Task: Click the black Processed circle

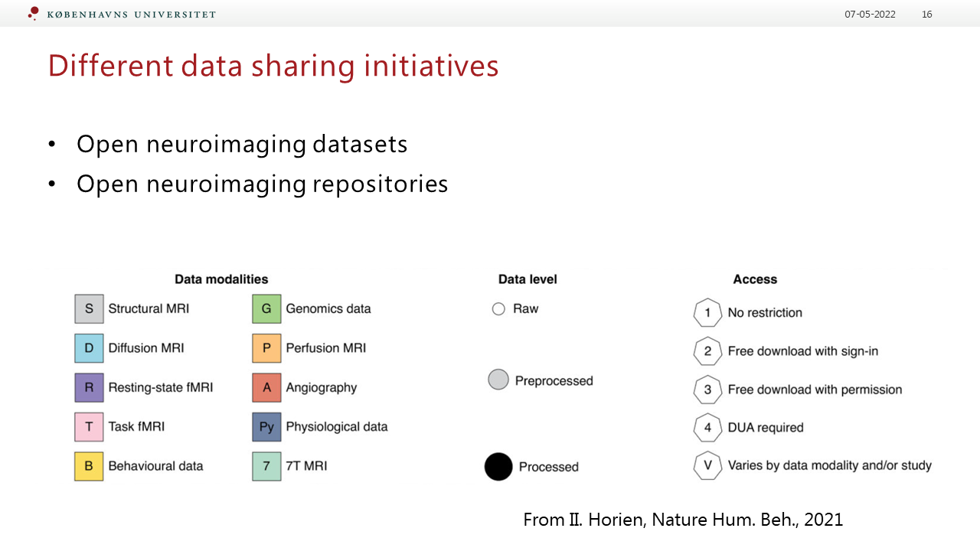Action: [x=498, y=467]
